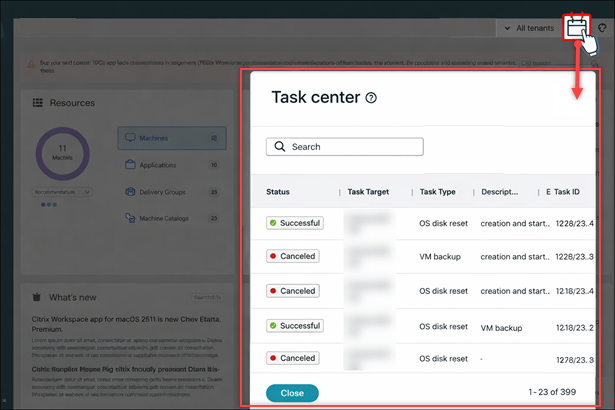The height and width of the screenshot is (410, 615).
Task: Click the 1 - 23 of 399 pagination text
Action: (x=552, y=392)
